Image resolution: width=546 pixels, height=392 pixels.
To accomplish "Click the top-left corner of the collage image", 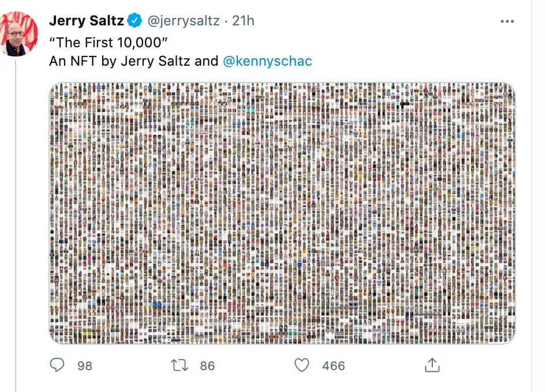I will [55, 89].
